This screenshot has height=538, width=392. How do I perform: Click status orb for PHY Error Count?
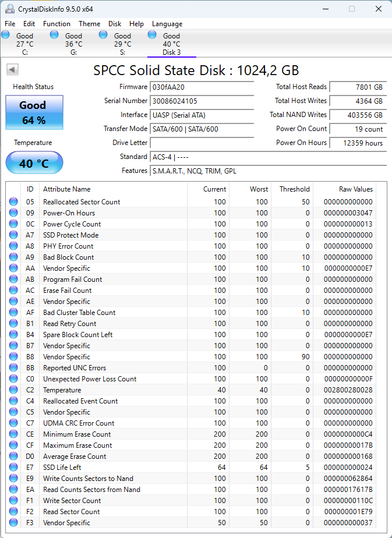[13, 246]
